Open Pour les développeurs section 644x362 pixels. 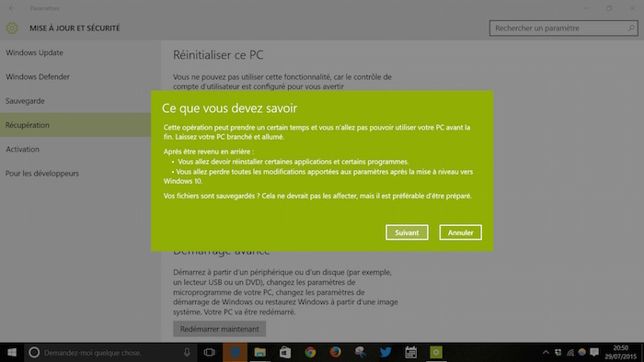click(42, 174)
